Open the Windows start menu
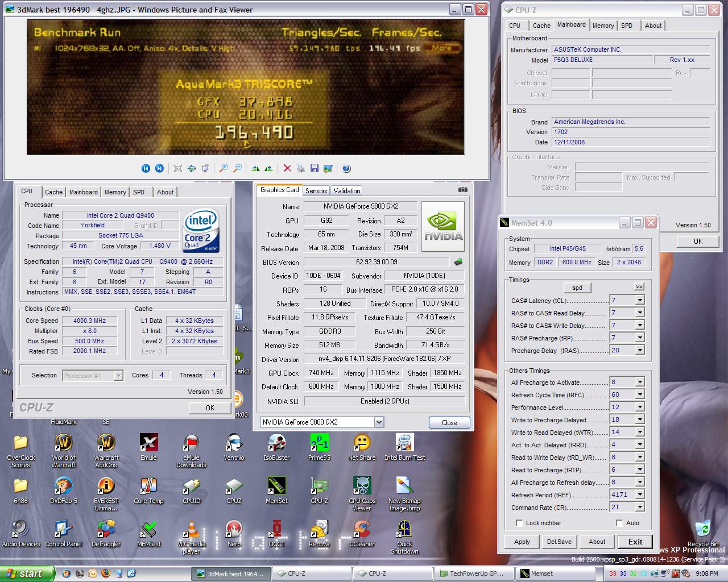 tap(27, 573)
